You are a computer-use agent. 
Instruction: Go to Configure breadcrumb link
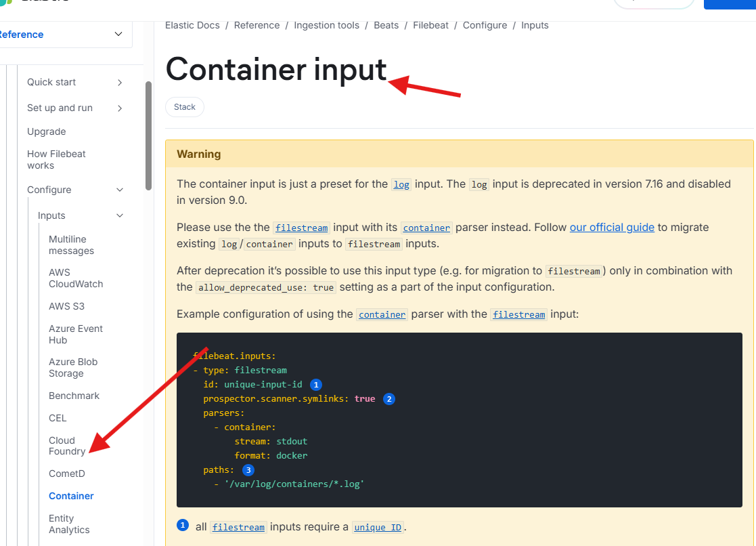tap(485, 25)
